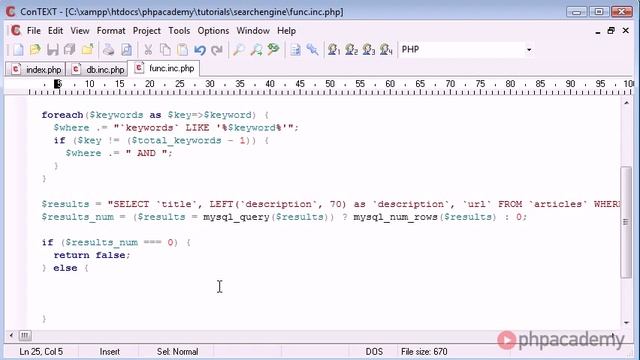The height and width of the screenshot is (360, 640).
Task: Click the vertical scrollbar thumb
Action: (x=626, y=222)
